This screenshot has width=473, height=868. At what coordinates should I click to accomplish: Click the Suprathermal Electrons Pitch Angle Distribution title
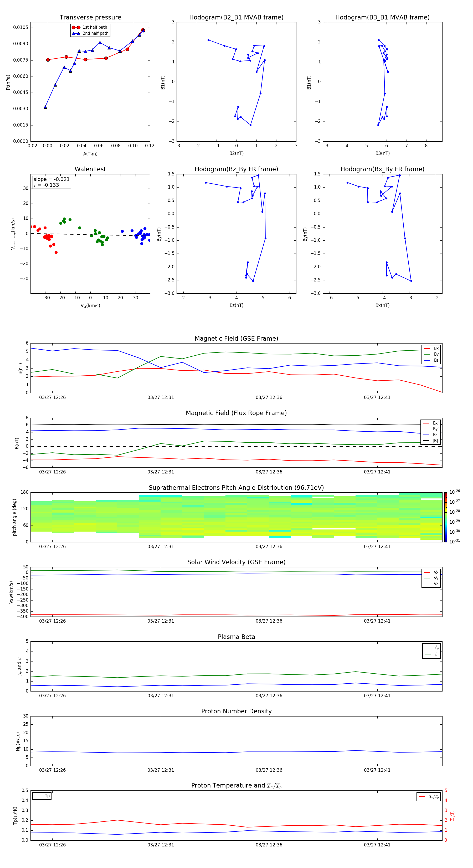(x=236, y=488)
